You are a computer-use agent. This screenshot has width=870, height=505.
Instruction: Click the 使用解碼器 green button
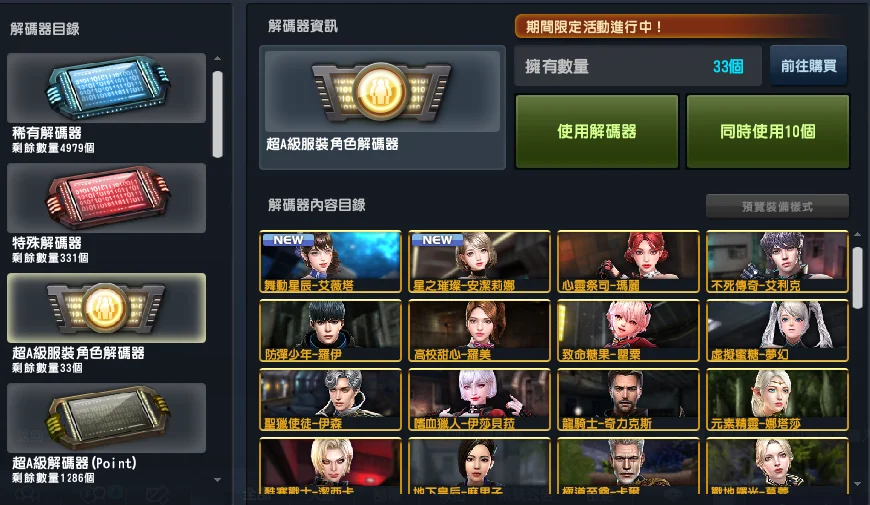[597, 132]
